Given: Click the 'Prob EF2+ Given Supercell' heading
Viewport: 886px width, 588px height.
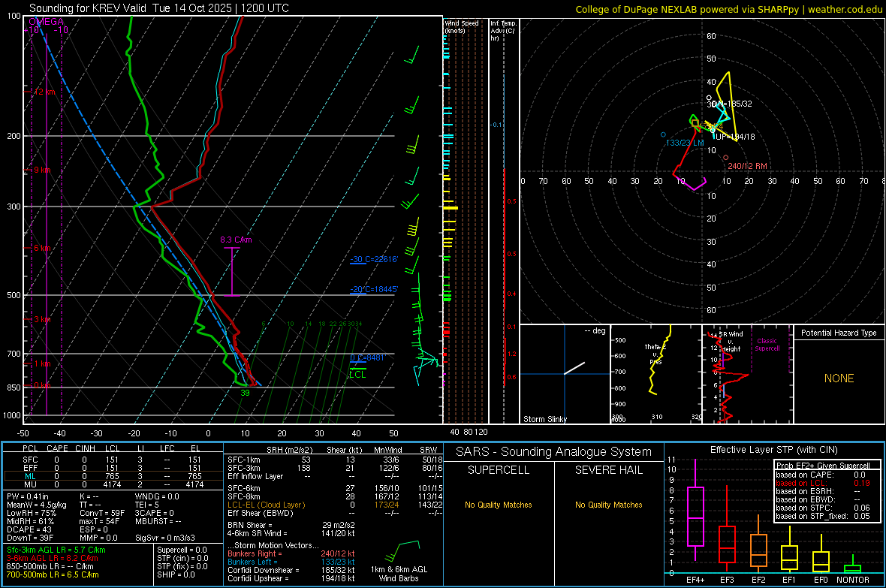Looking at the screenshot, I should tap(823, 466).
